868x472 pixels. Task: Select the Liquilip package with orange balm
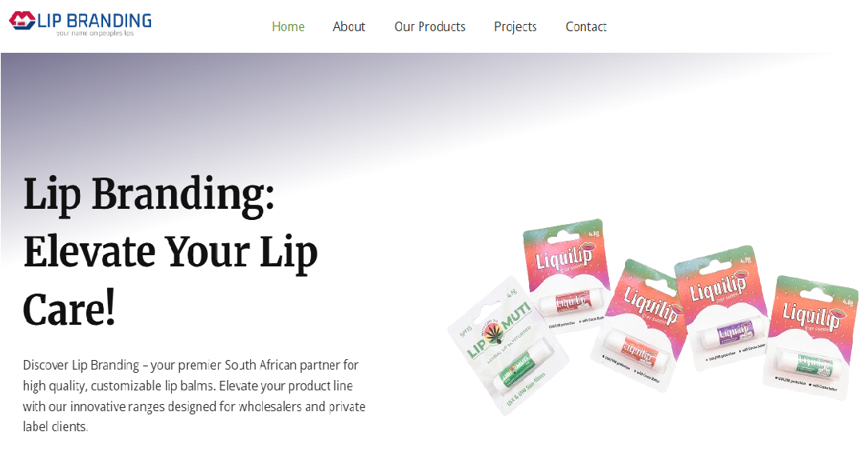pos(640,326)
